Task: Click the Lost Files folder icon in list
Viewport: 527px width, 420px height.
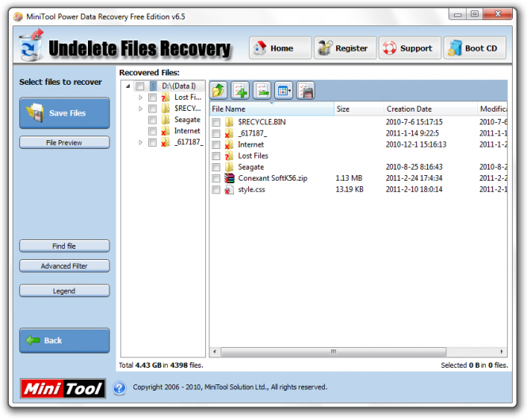Action: (229, 155)
